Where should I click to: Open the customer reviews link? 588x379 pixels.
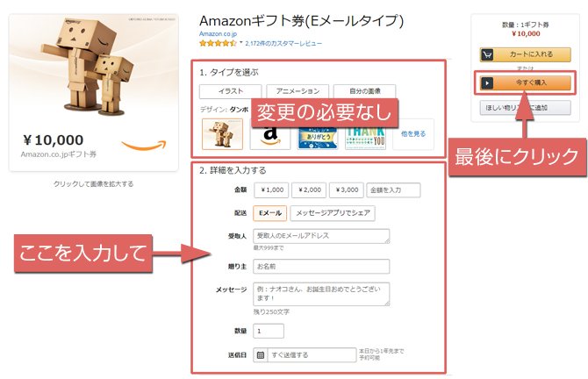pos(283,44)
